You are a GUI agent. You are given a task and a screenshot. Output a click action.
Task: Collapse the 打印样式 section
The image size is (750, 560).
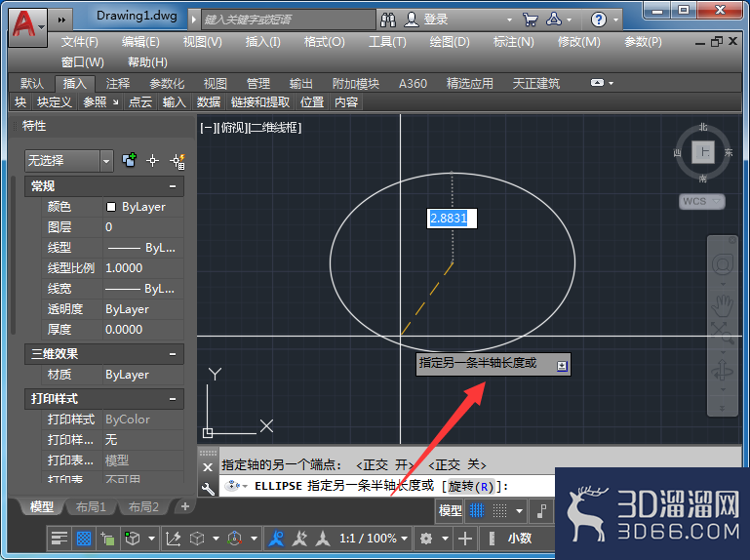173,399
